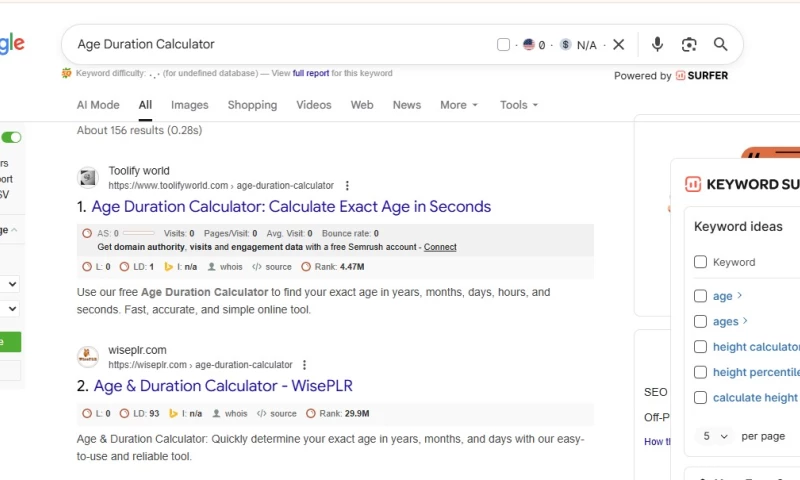Click the Keyword difficulty sun icon
Image resolution: width=800 pixels, height=480 pixels.
coord(66,73)
